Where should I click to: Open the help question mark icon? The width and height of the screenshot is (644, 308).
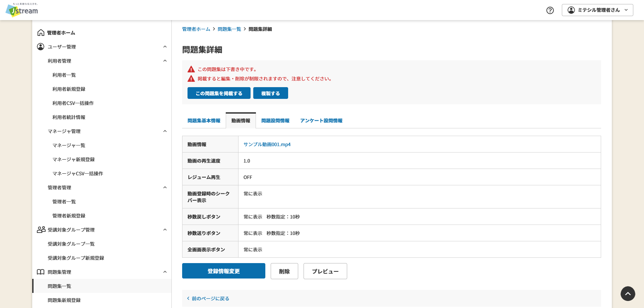pyautogui.click(x=550, y=10)
